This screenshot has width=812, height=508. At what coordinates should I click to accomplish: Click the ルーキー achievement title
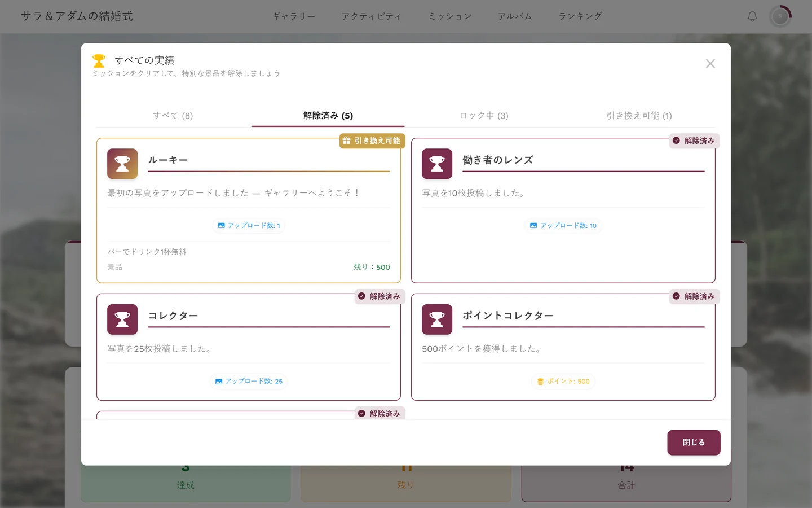coord(168,160)
